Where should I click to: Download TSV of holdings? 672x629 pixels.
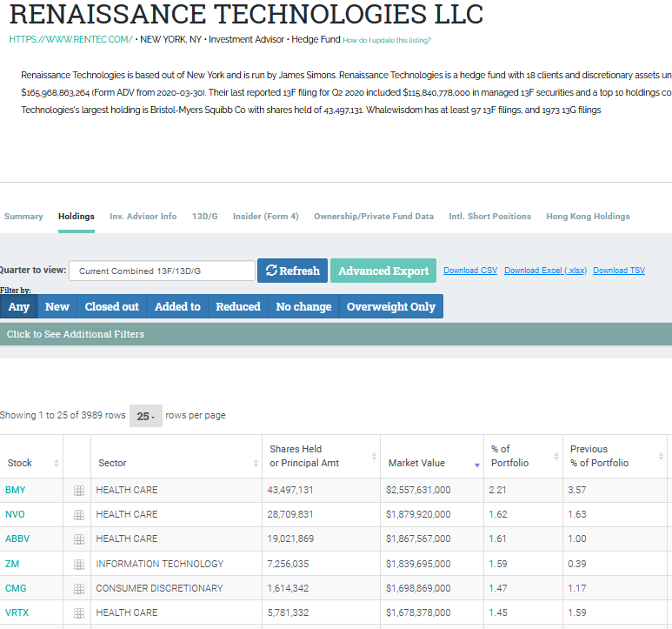619,271
